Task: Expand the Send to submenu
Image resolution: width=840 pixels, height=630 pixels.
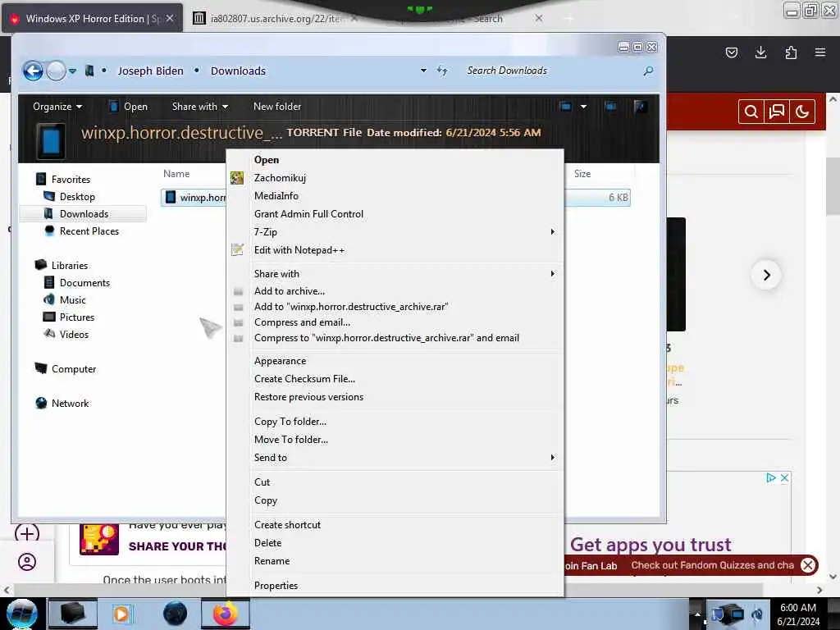Action: 395,458
